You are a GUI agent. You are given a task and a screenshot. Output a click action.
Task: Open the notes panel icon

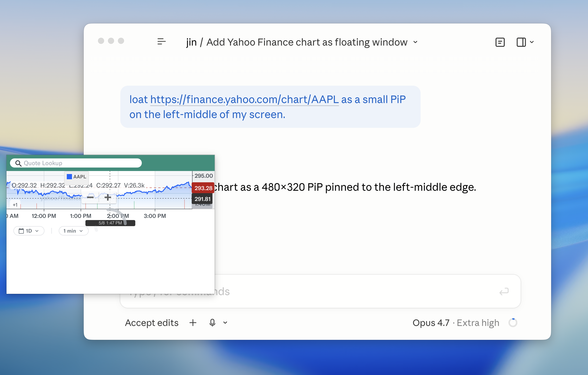coord(500,42)
